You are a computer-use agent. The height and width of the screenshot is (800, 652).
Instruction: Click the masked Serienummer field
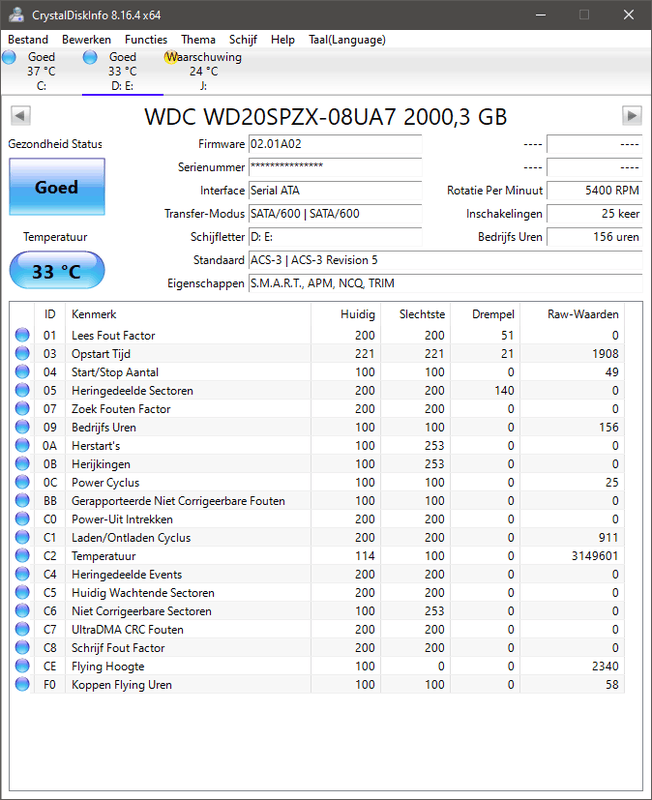click(335, 167)
